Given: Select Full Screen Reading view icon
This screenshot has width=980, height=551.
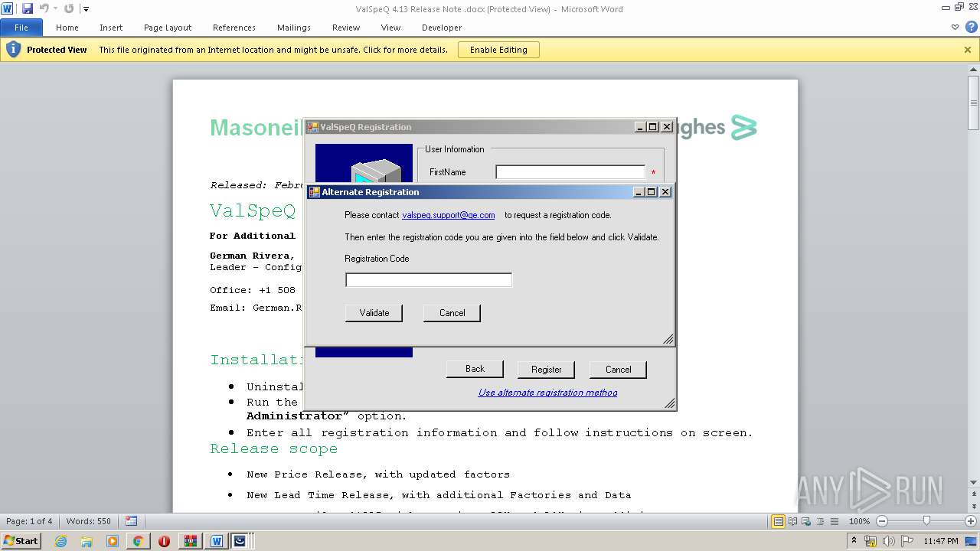Looking at the screenshot, I should (792, 521).
